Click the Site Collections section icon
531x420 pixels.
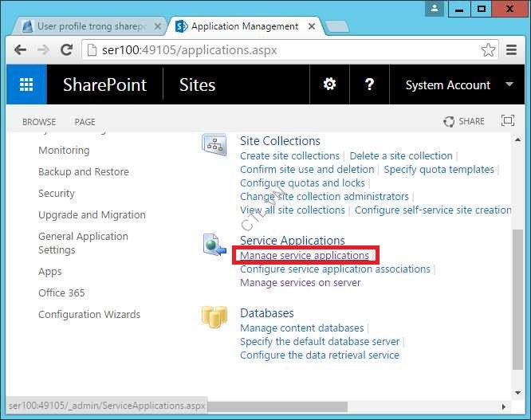214,145
